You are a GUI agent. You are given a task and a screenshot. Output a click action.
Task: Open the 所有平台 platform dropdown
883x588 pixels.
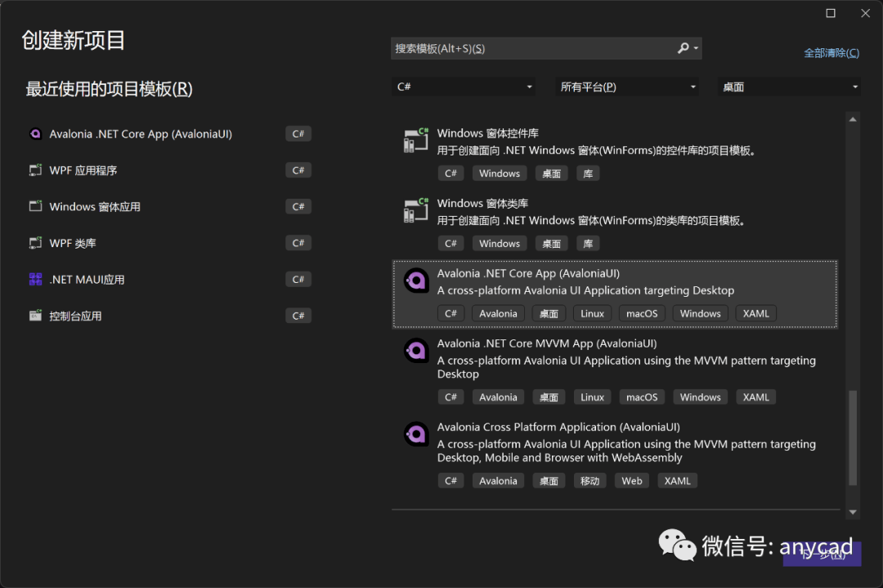(x=626, y=86)
